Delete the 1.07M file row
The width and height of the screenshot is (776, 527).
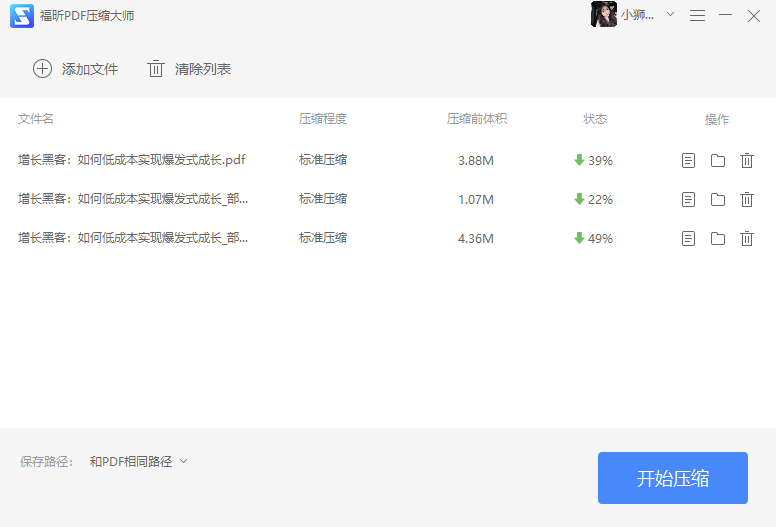point(747,199)
